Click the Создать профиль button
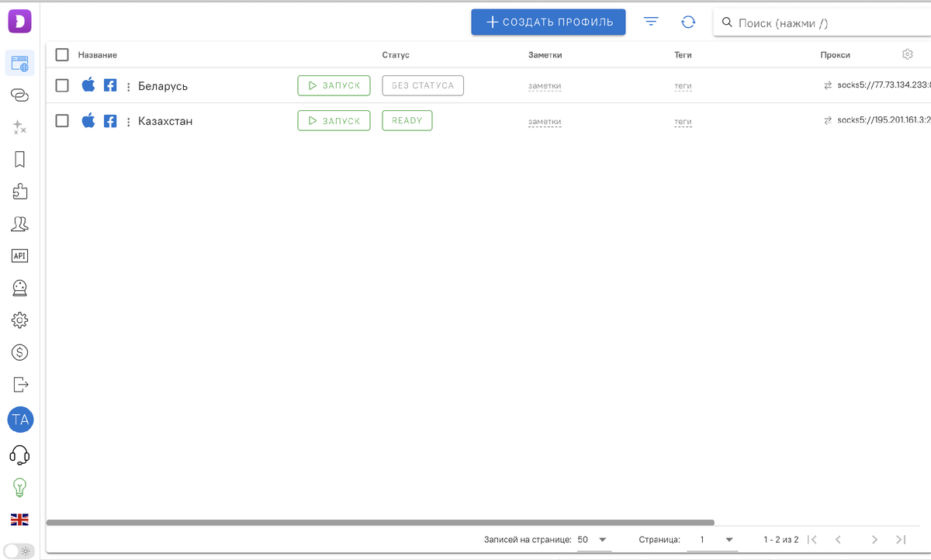Image resolution: width=931 pixels, height=560 pixels. click(x=549, y=22)
